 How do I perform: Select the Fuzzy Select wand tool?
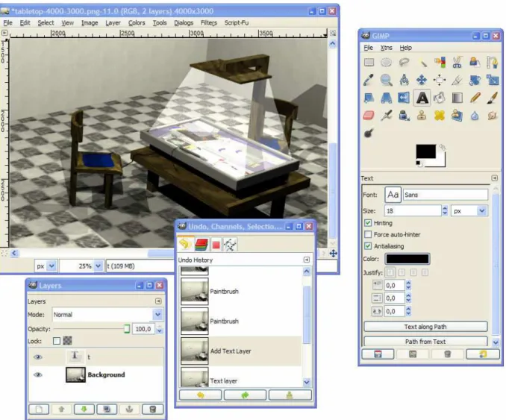coord(422,62)
